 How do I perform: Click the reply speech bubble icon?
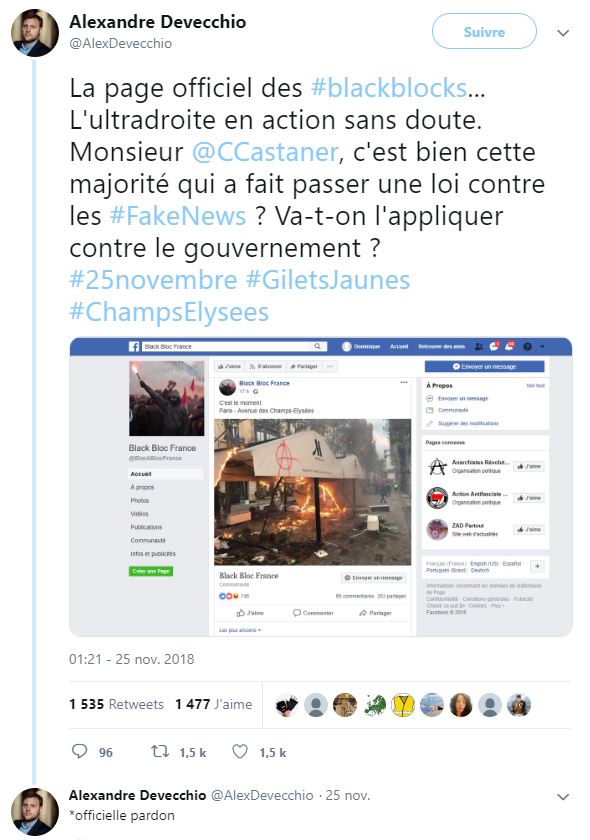click(79, 752)
